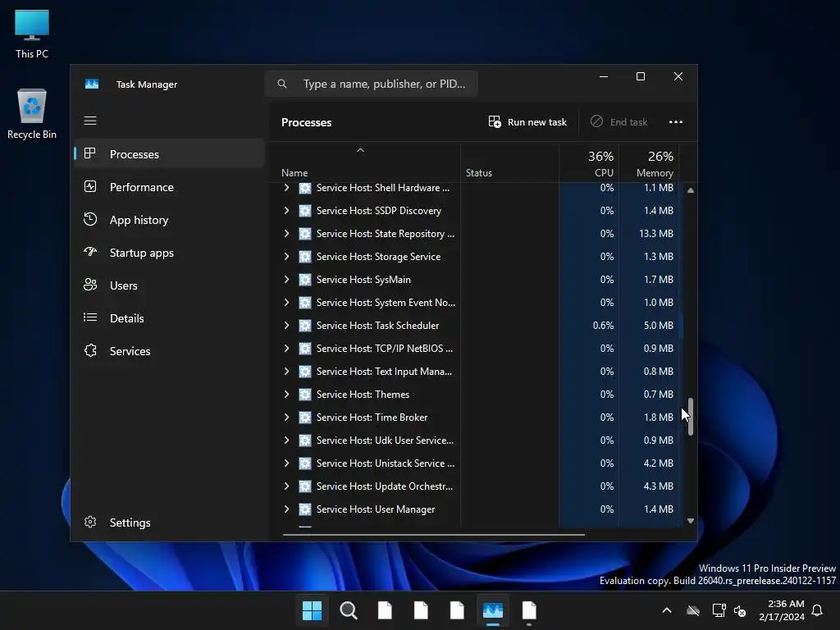Open the Details page

pyautogui.click(x=169, y=318)
